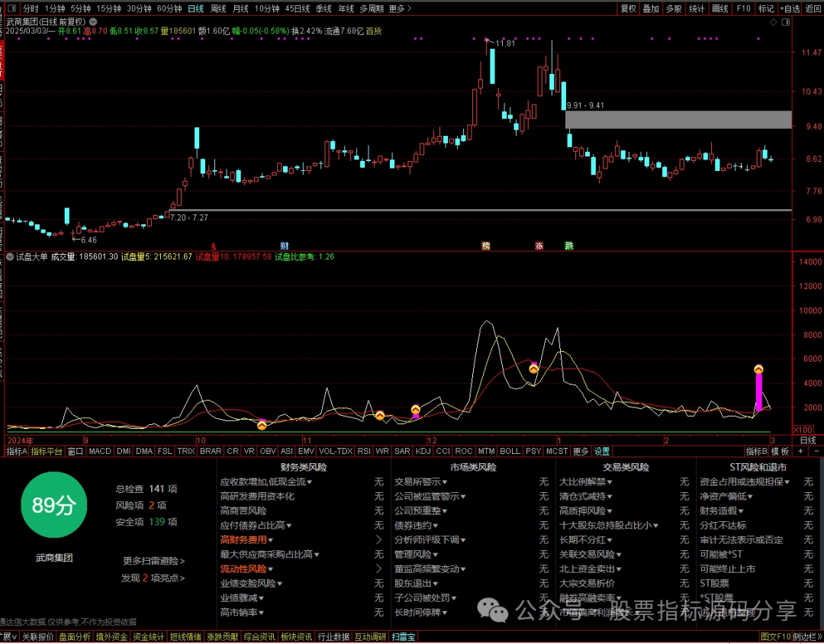Open the settings dropdown beside 试盘大单 indicator

point(9,257)
